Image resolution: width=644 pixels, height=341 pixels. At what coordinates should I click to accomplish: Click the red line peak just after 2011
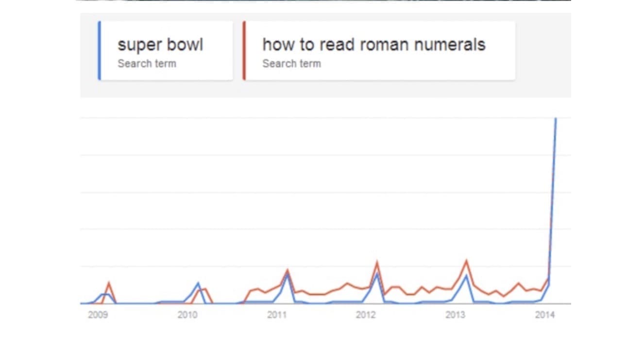[x=288, y=270]
